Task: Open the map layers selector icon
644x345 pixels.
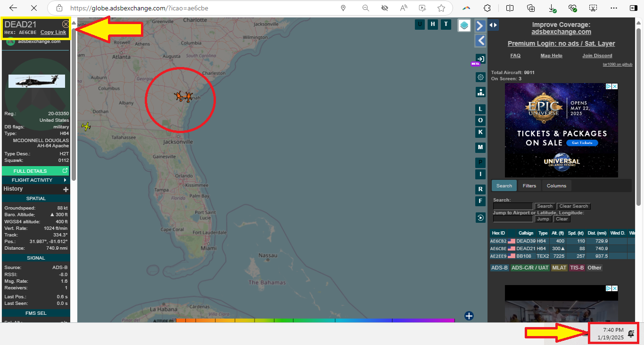Action: tap(464, 25)
